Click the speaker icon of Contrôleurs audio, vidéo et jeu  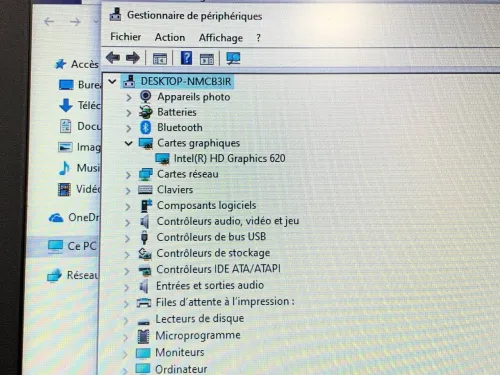(x=144, y=221)
